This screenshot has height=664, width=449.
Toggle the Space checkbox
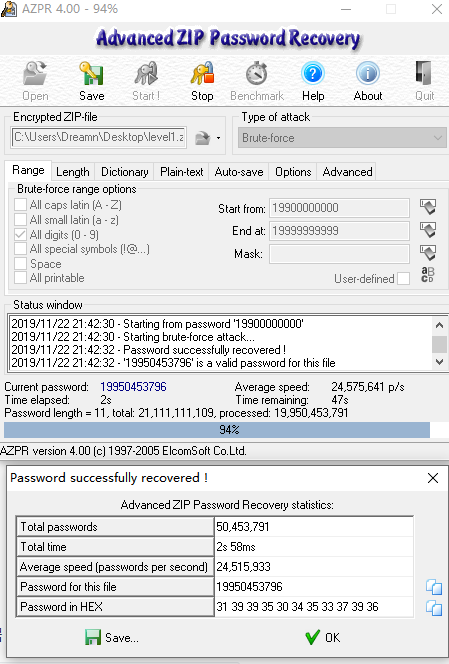[x=20, y=263]
